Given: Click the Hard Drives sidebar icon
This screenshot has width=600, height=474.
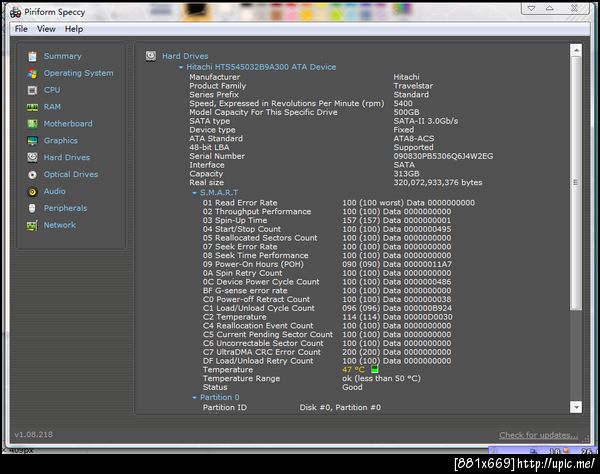Looking at the screenshot, I should pos(32,158).
